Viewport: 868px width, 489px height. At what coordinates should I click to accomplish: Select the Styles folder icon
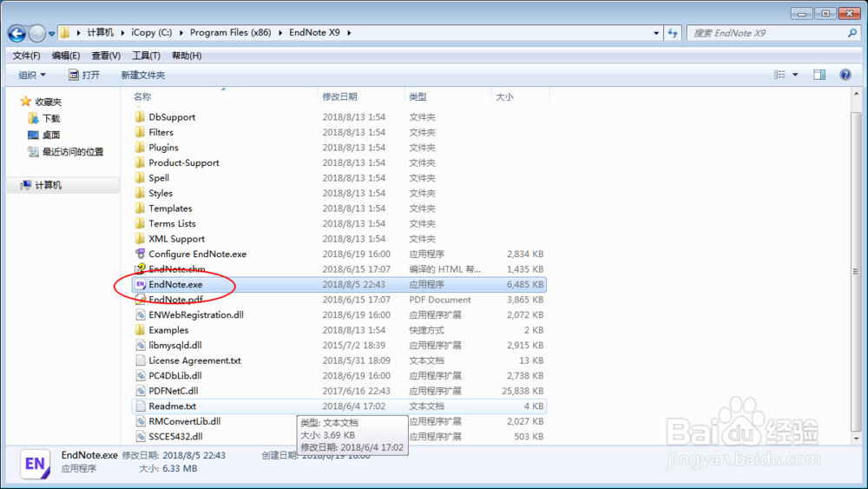pyautogui.click(x=140, y=194)
